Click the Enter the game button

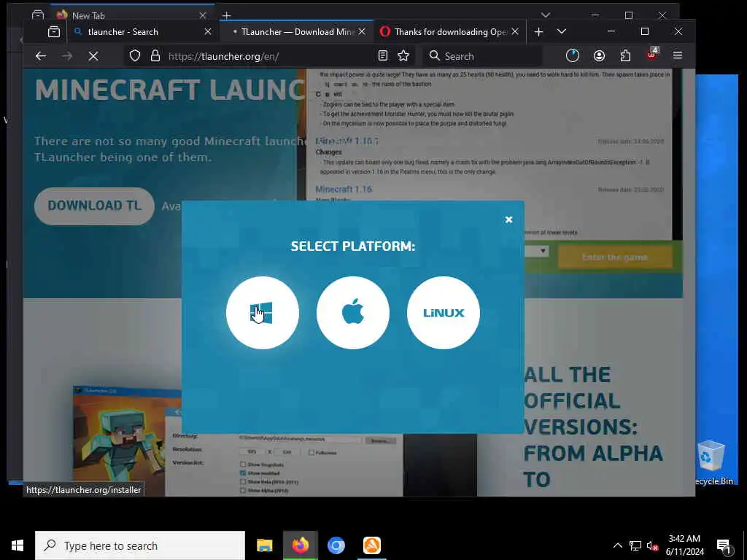click(x=615, y=257)
